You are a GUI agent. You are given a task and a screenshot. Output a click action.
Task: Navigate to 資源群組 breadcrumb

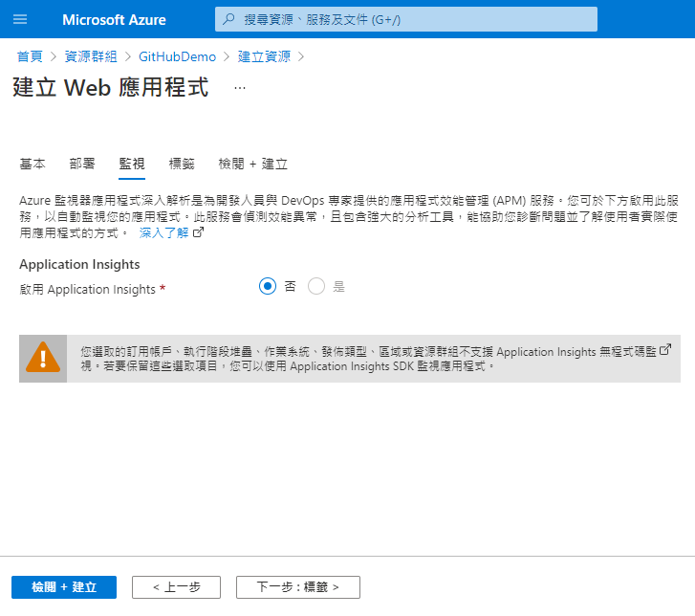[x=91, y=56]
